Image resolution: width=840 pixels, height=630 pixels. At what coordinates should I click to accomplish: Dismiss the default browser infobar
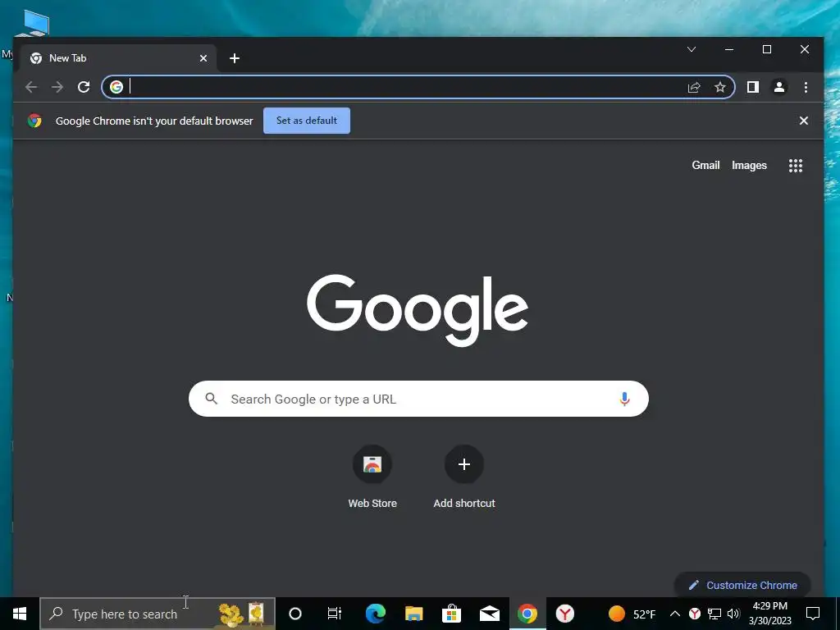coord(804,121)
